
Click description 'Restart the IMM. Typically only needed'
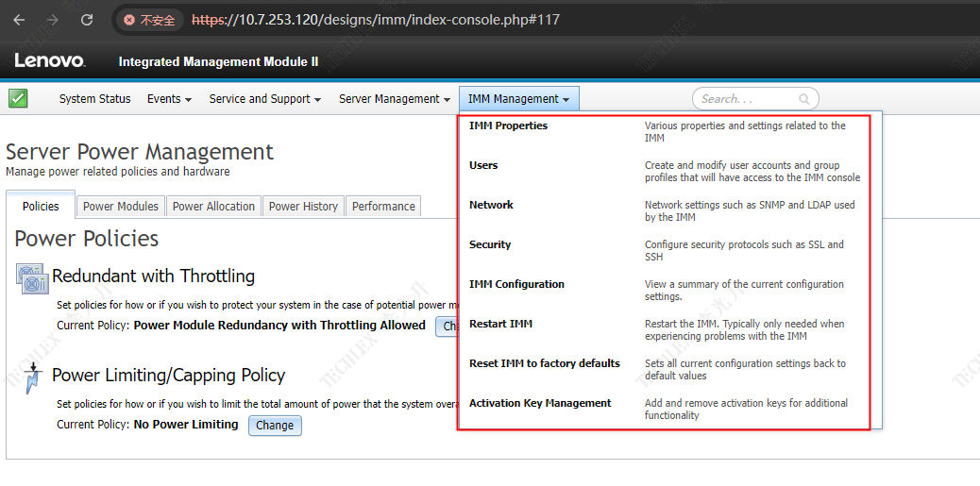click(x=745, y=330)
